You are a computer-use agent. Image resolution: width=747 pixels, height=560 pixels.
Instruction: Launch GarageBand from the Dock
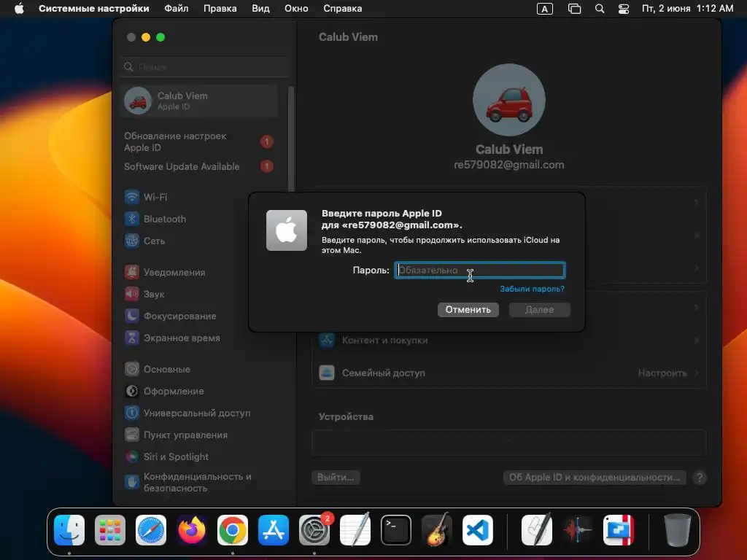pos(437,530)
